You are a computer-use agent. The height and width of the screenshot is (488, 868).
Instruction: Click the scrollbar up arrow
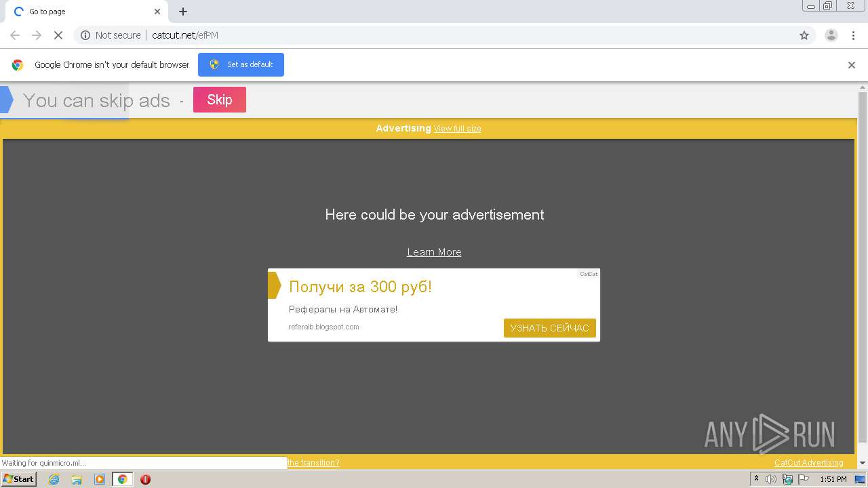863,87
